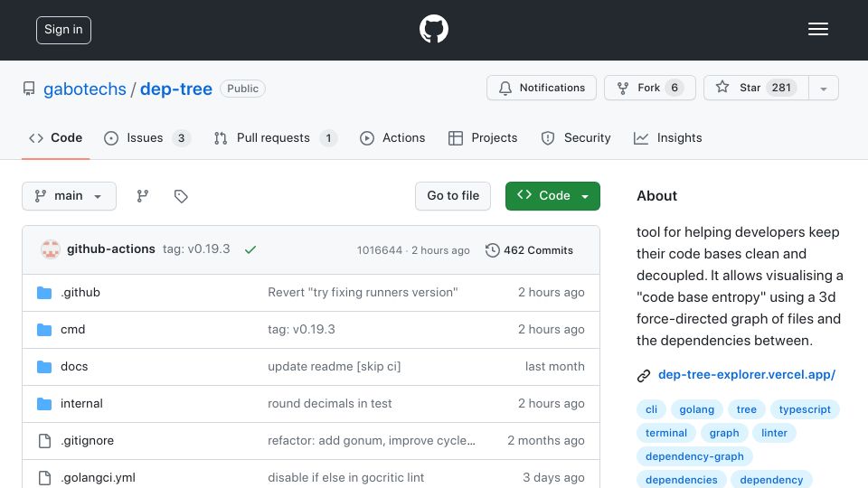Open the .gitignore file

87,440
